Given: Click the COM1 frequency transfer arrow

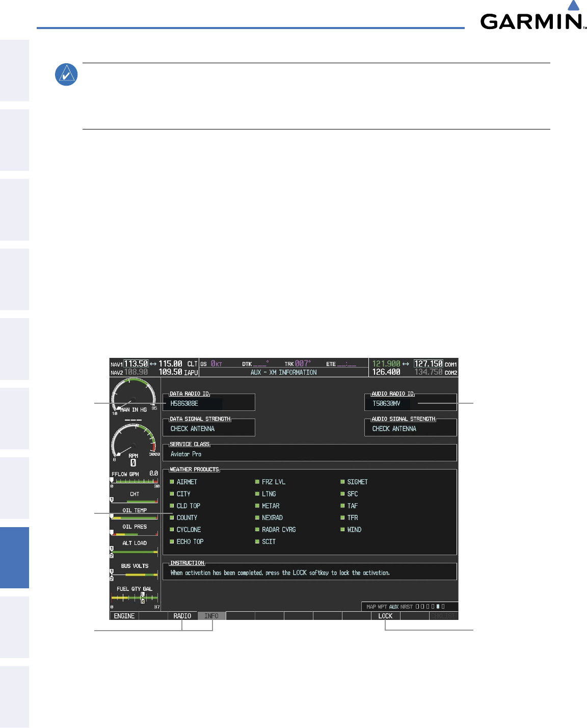Looking at the screenshot, I should [x=406, y=364].
